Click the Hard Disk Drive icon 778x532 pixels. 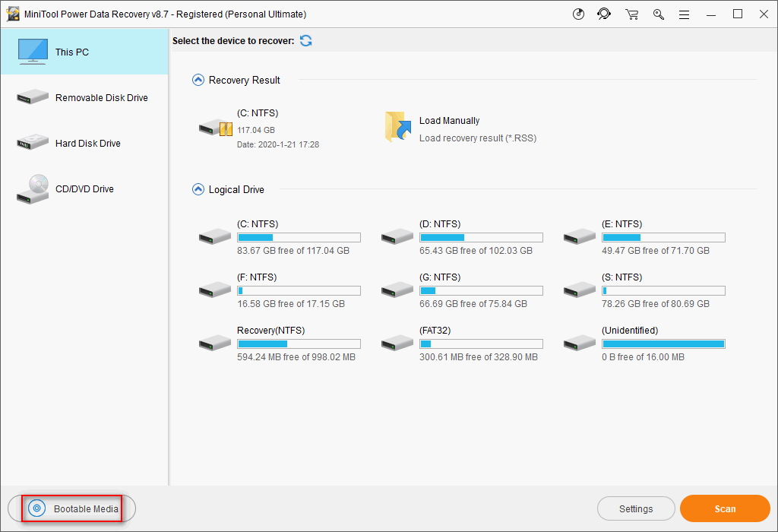(x=33, y=142)
